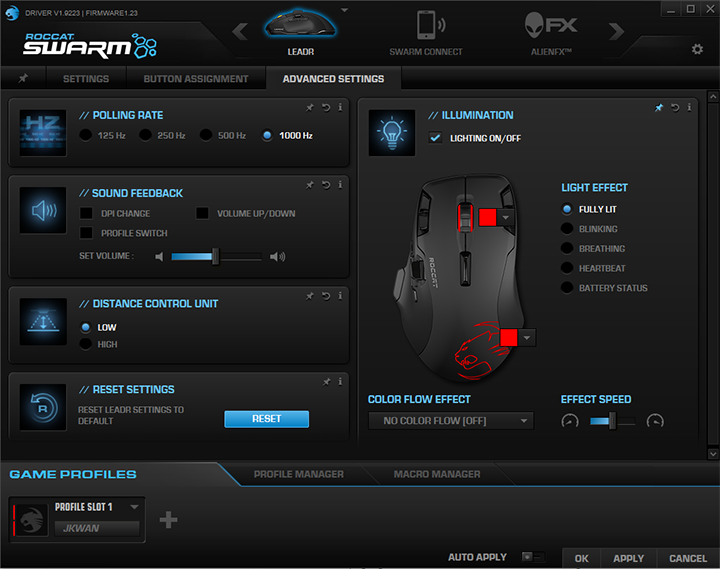Pin the Illumination panel
720x569 pixels.
659,107
